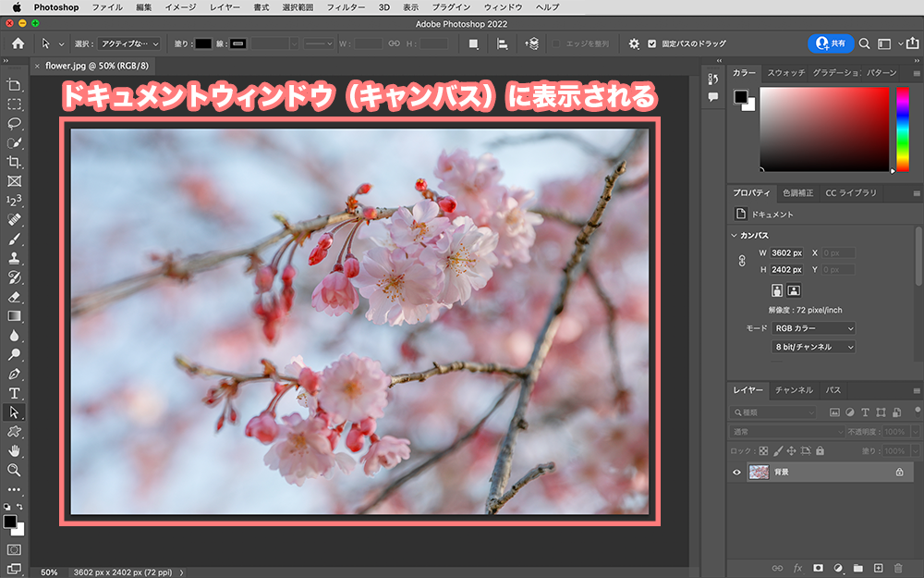
Task: Open the 8 bit/チャンネル dropdown
Action: coord(813,347)
